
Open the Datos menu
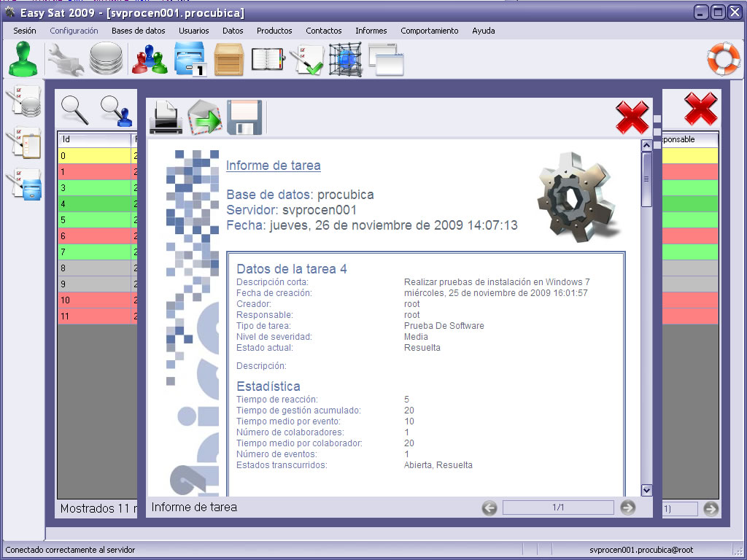(233, 31)
